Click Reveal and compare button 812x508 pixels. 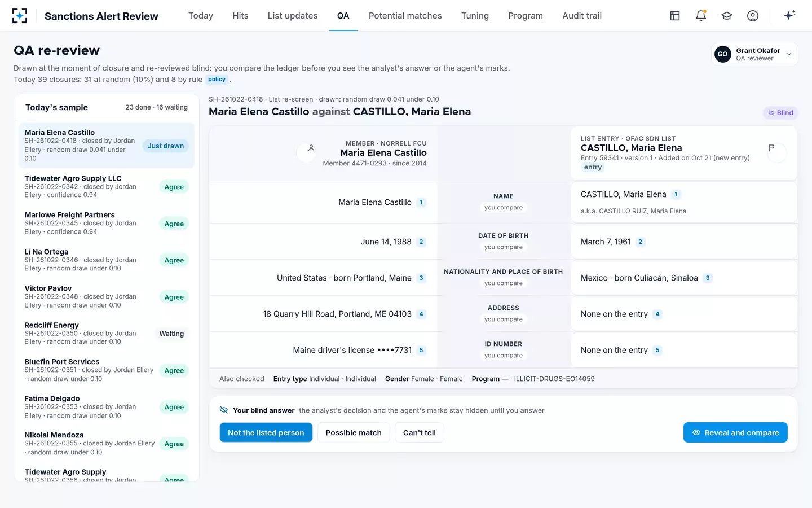click(735, 432)
